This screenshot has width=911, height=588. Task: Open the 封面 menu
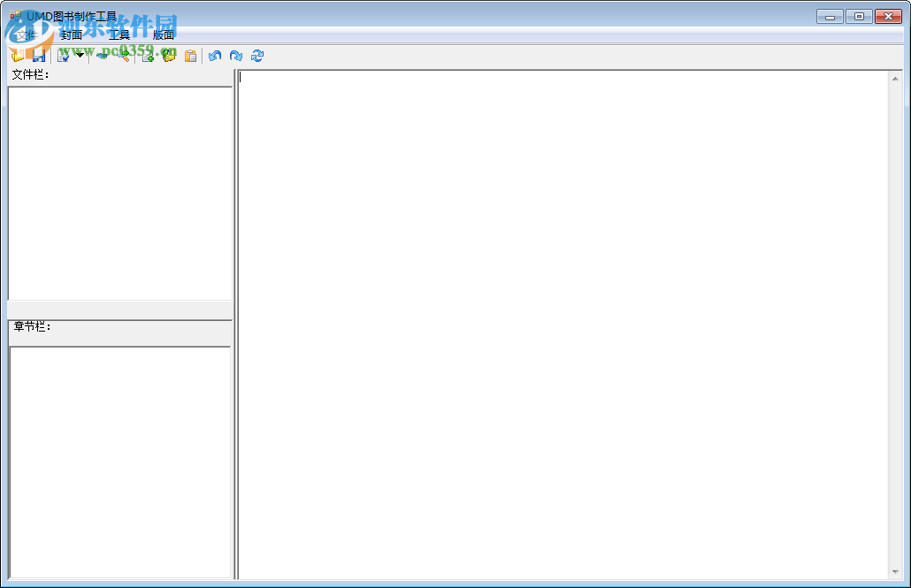[x=72, y=35]
